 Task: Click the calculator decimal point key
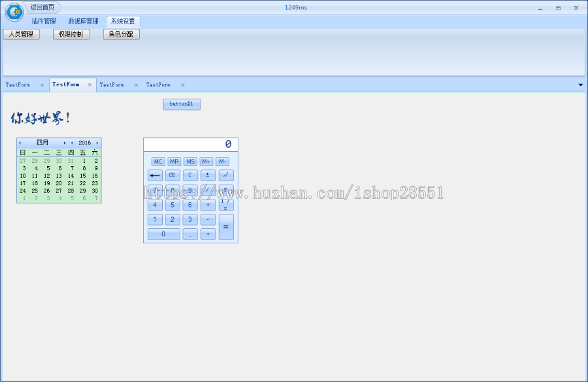pos(190,234)
